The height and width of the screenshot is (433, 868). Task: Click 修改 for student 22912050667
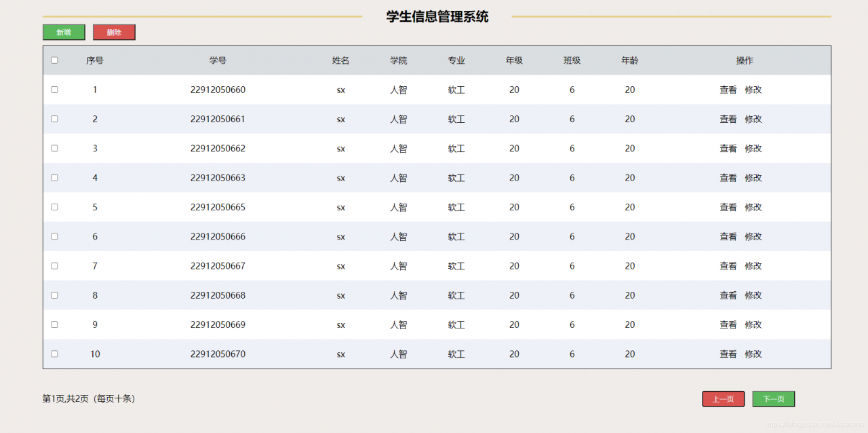click(x=753, y=266)
